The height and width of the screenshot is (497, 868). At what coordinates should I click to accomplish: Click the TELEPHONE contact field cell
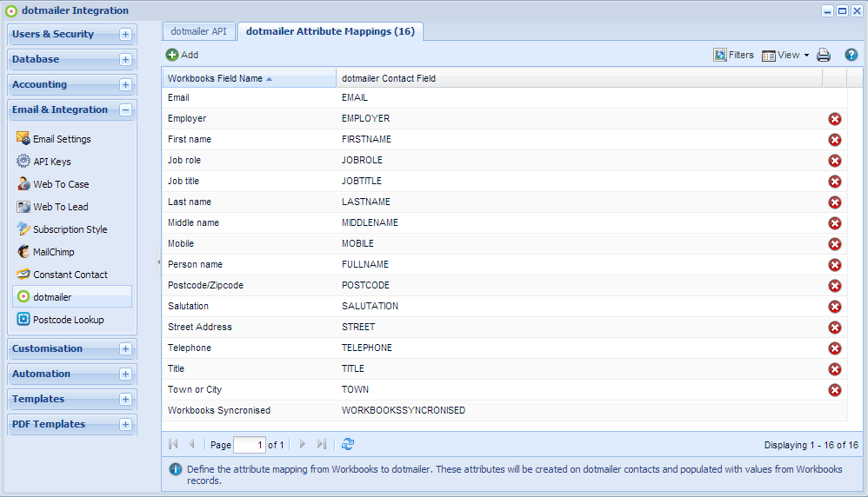579,348
